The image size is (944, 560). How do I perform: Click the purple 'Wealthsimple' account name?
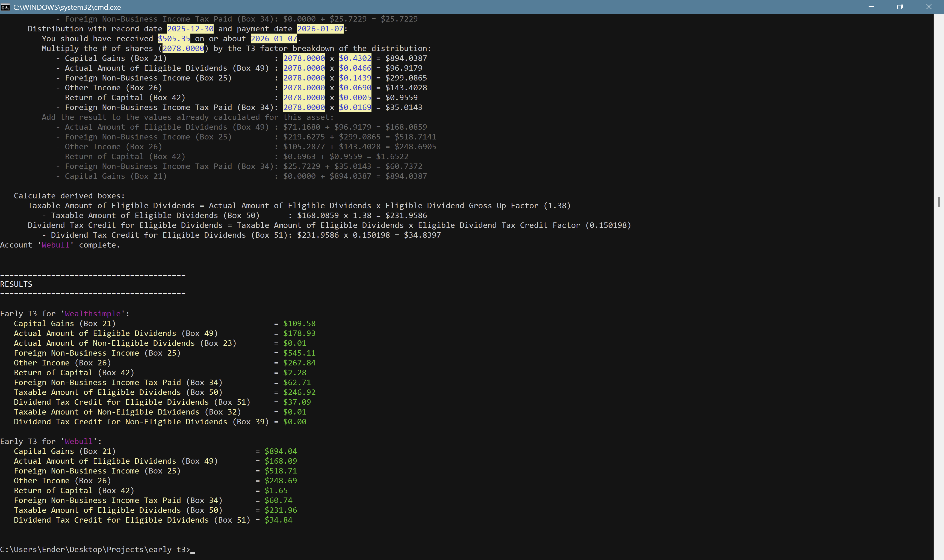tap(93, 314)
